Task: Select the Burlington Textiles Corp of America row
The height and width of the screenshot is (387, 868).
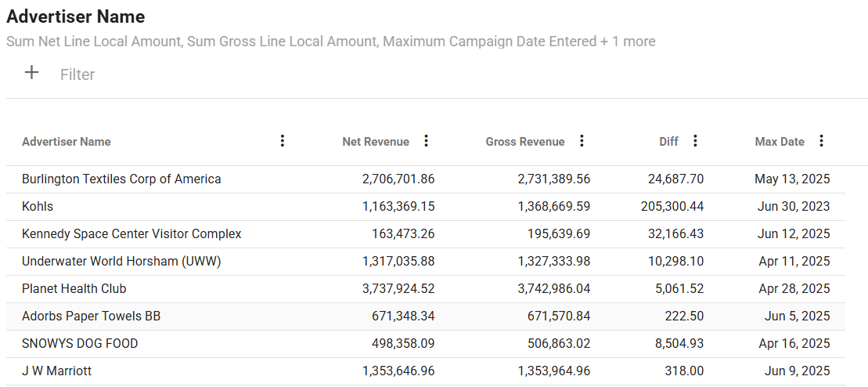Action: click(121, 179)
